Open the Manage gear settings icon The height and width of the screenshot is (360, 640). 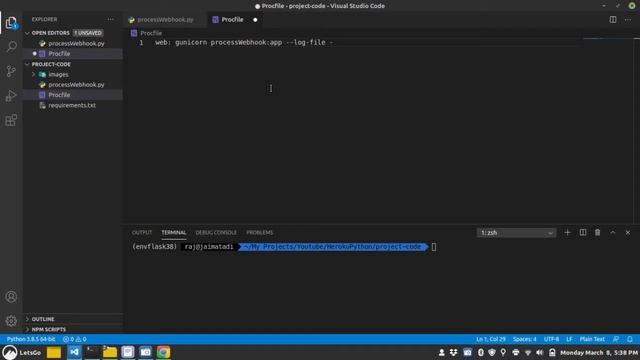(11, 321)
